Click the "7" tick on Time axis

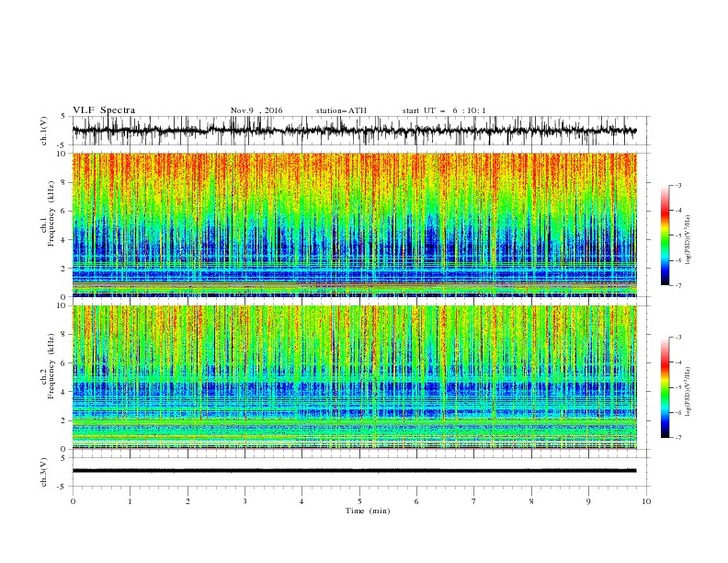[x=474, y=501]
